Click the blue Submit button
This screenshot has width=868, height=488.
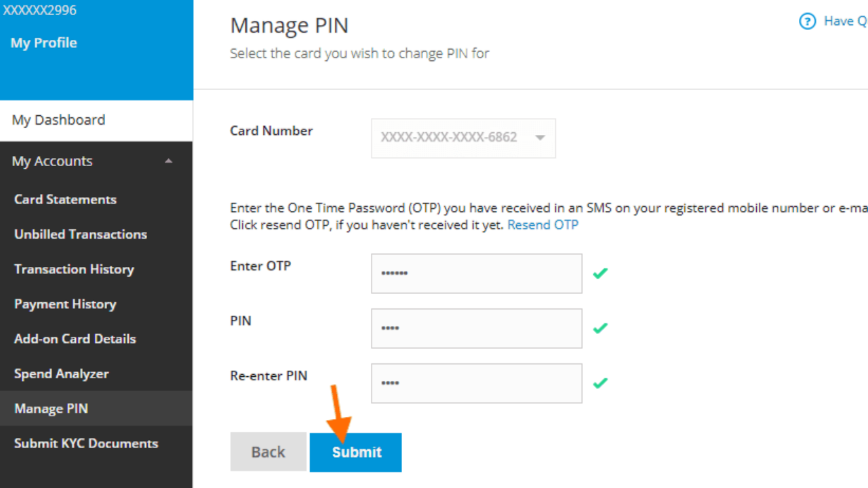click(356, 452)
